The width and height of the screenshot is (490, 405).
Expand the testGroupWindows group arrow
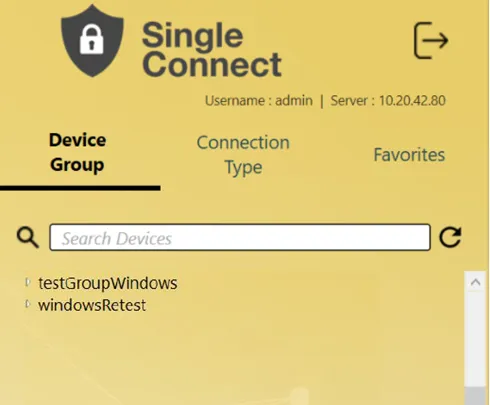[28, 282]
